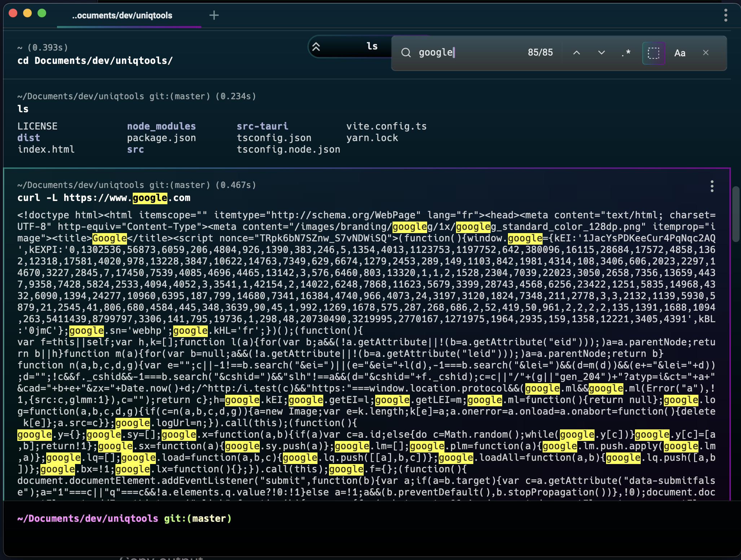The image size is (741, 560).
Task: Select the ..ocuments/dev/uniqtools tab
Action: coord(122,16)
